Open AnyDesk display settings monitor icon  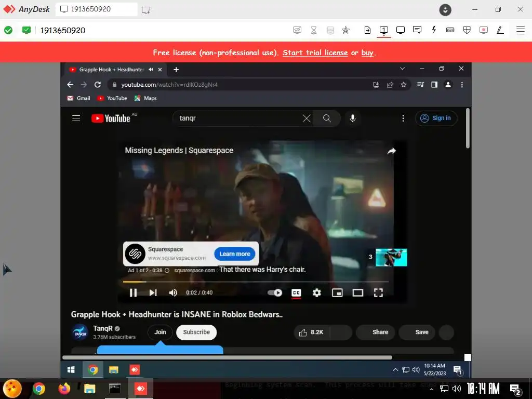pyautogui.click(x=401, y=30)
